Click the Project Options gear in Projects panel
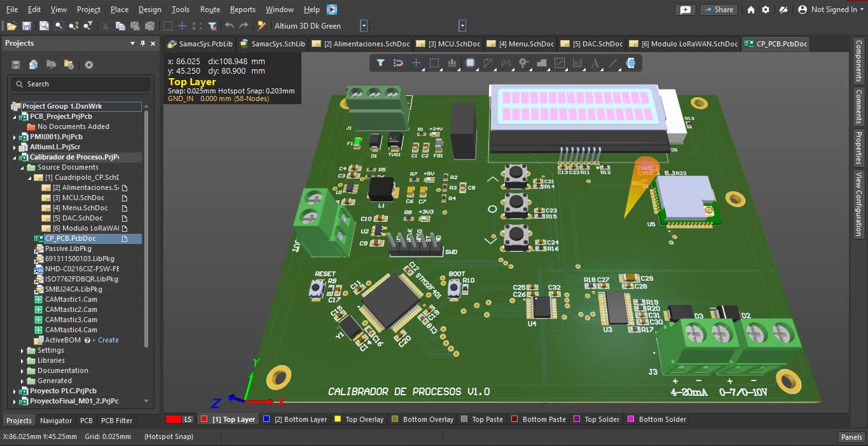868x446 pixels. (89, 65)
